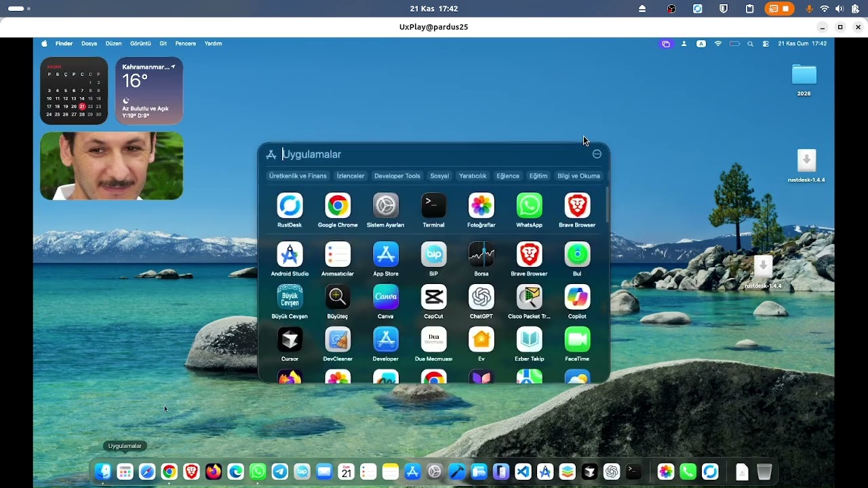The width and height of the screenshot is (868, 488).
Task: Open Borsa stocks app
Action: [x=481, y=254]
